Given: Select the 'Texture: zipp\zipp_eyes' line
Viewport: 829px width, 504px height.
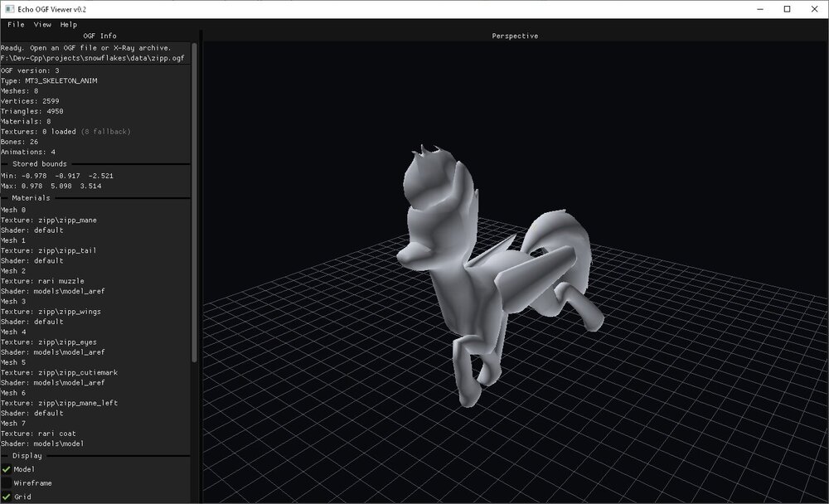Looking at the screenshot, I should point(49,342).
